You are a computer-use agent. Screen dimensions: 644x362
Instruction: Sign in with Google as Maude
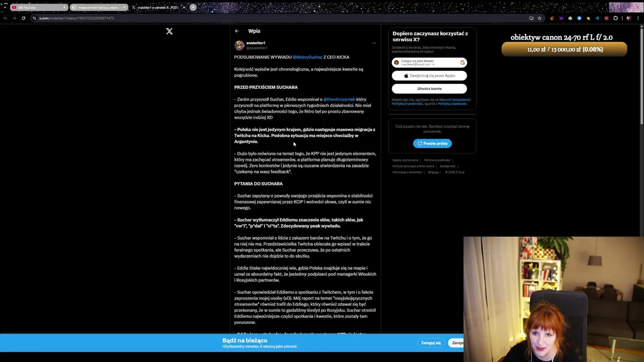[x=429, y=62]
